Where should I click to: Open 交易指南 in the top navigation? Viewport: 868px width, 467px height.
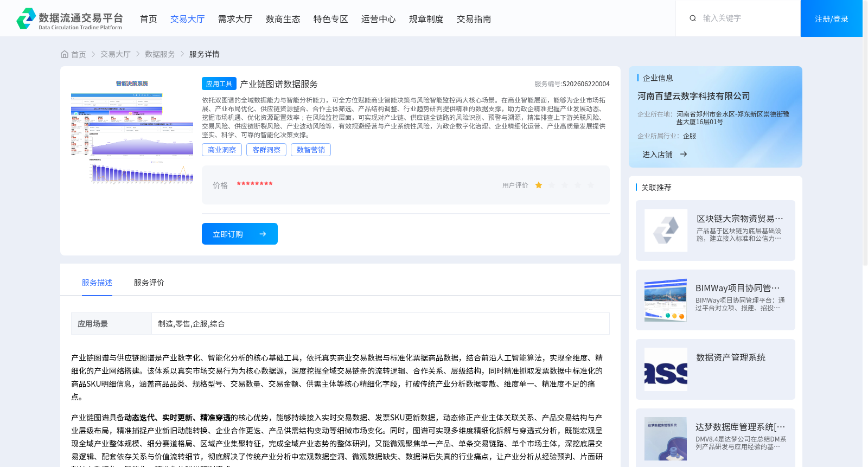(474, 19)
